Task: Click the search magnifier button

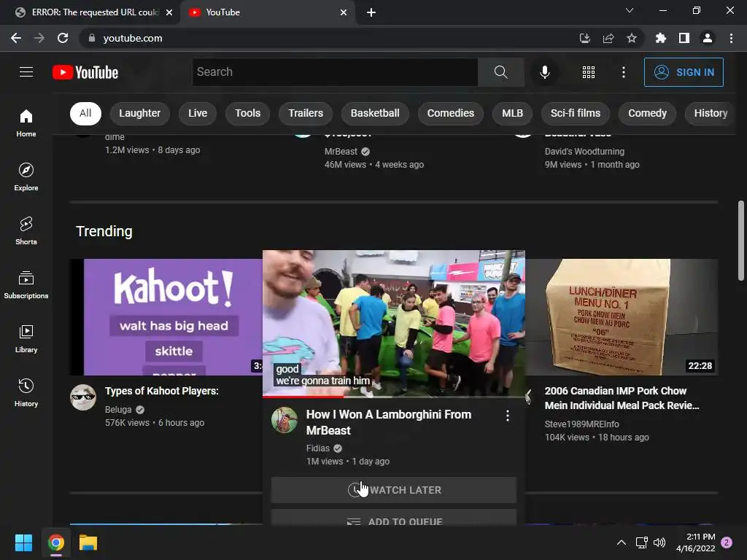Action: pyautogui.click(x=500, y=72)
